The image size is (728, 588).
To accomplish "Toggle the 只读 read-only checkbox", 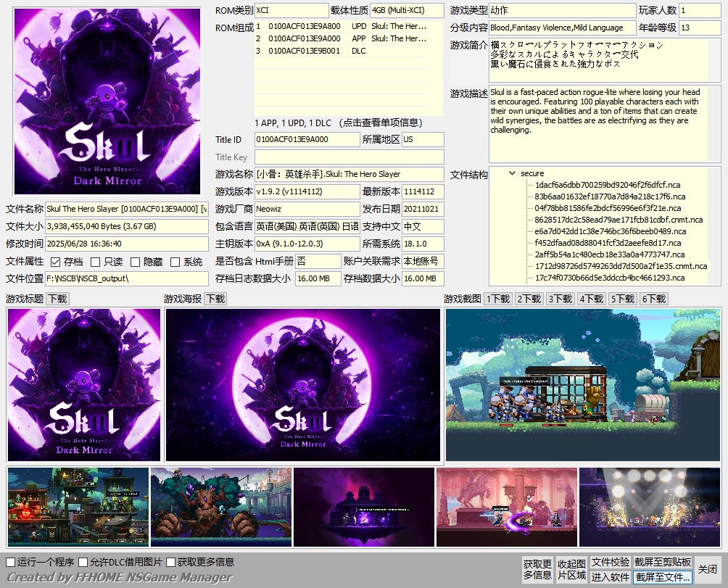I will (x=95, y=262).
